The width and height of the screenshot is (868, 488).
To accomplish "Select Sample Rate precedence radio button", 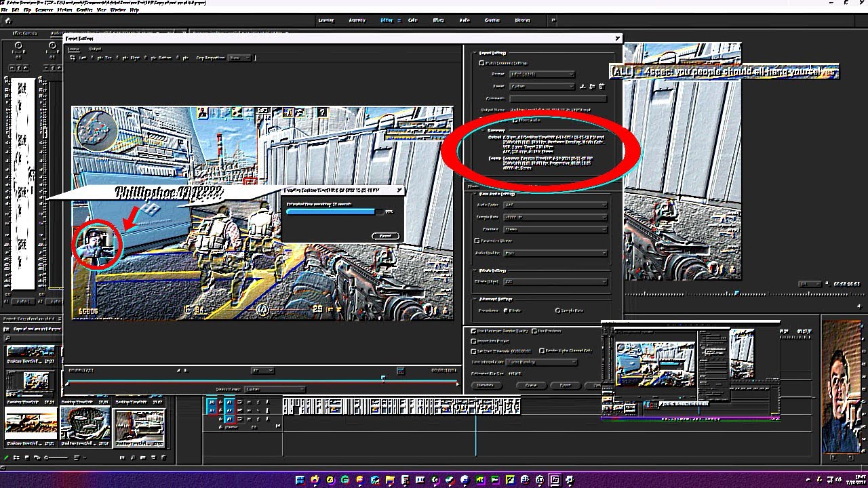I will [558, 310].
